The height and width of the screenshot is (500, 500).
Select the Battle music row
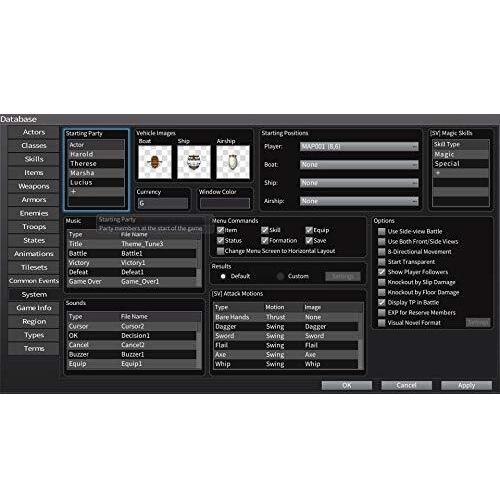(x=132, y=253)
